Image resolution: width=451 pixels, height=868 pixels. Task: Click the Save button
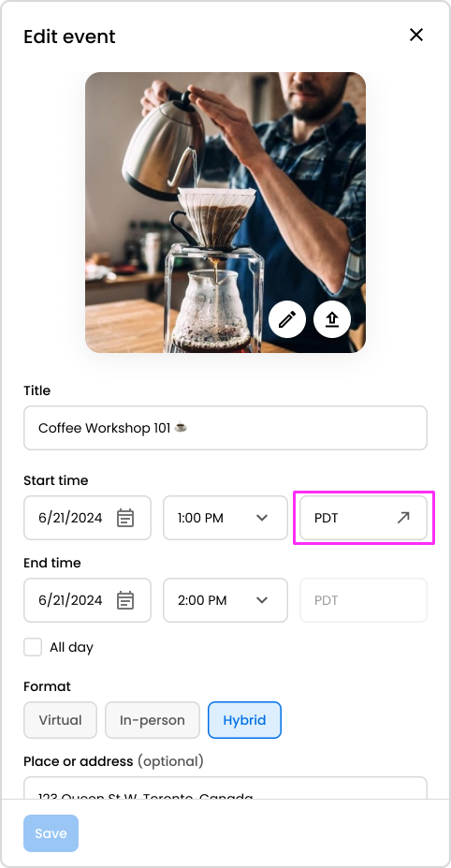(51, 833)
